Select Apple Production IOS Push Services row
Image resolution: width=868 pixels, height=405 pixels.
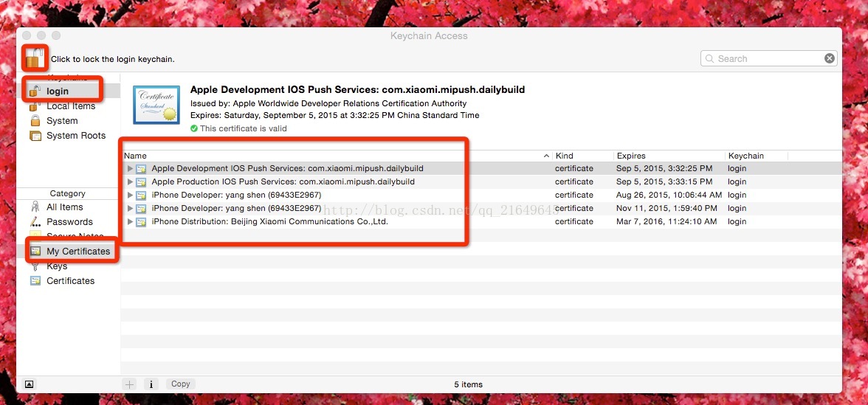coord(481,181)
